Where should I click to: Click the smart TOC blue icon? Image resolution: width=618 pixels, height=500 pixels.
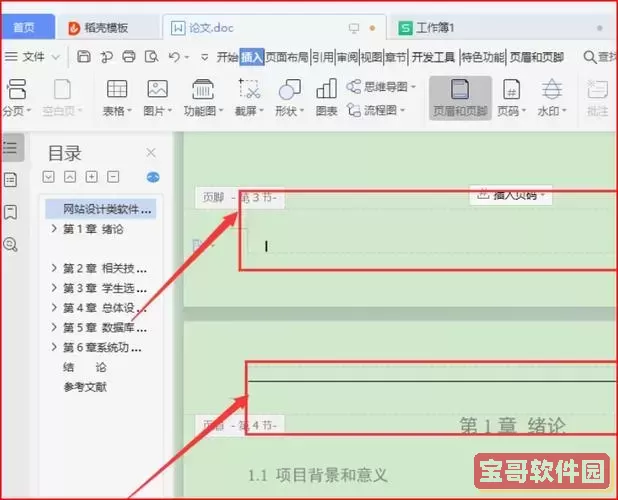[153, 177]
